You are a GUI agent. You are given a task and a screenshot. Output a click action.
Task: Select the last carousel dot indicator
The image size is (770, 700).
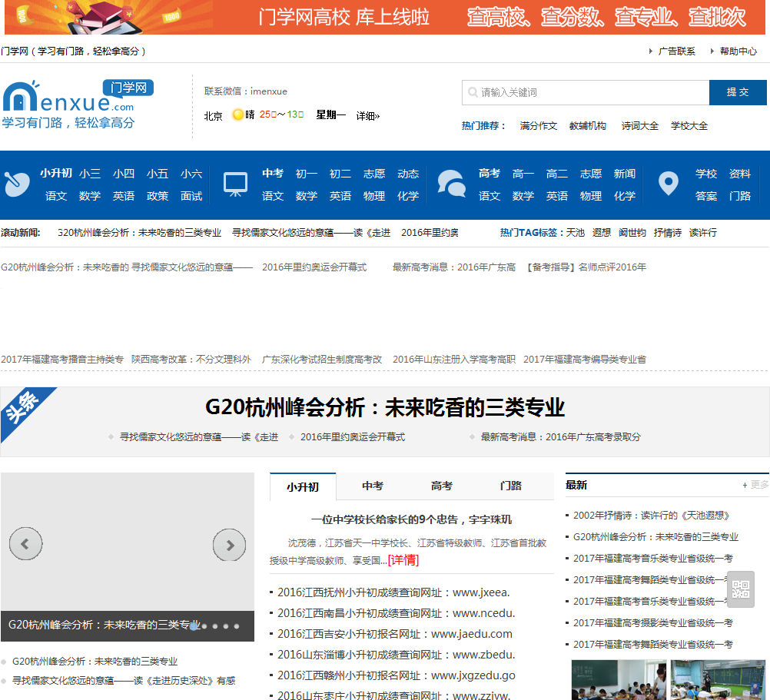tap(237, 626)
